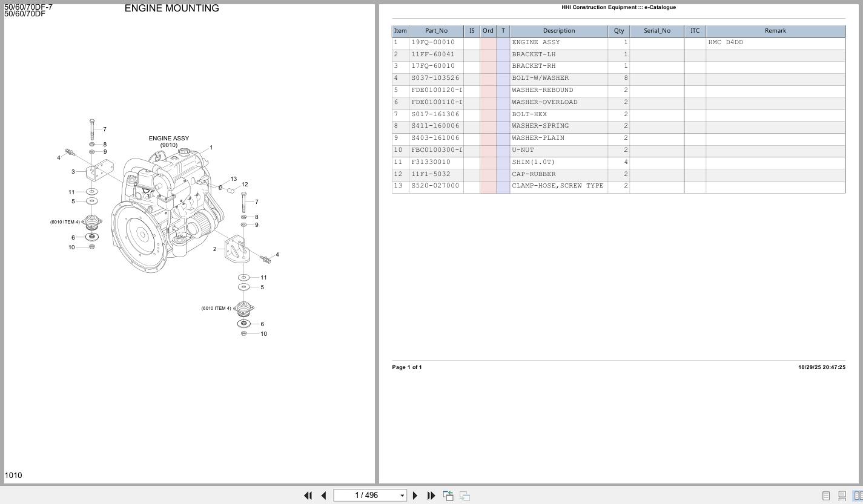Click the Description column header
This screenshot has width=863, height=504.
pyautogui.click(x=558, y=30)
